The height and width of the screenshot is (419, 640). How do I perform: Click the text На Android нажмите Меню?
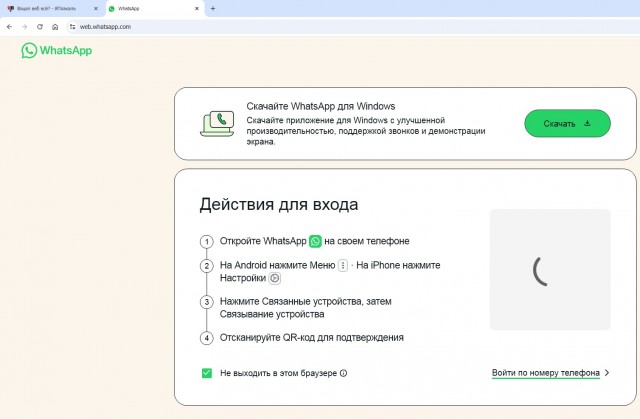(278, 265)
